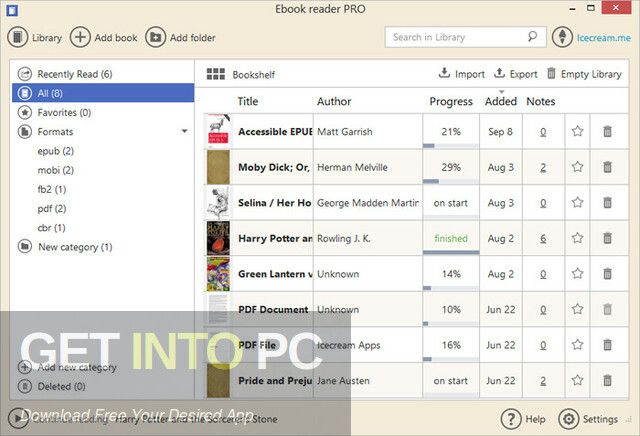The height and width of the screenshot is (436, 640).
Task: Delete the PDF File book
Action: coord(607,345)
